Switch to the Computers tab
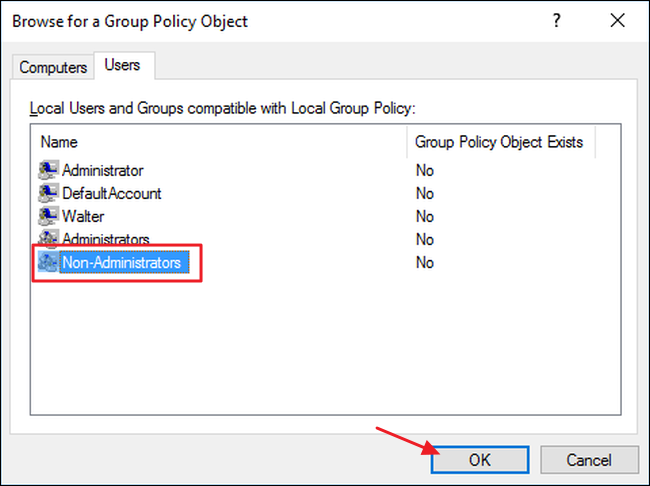 click(x=53, y=67)
